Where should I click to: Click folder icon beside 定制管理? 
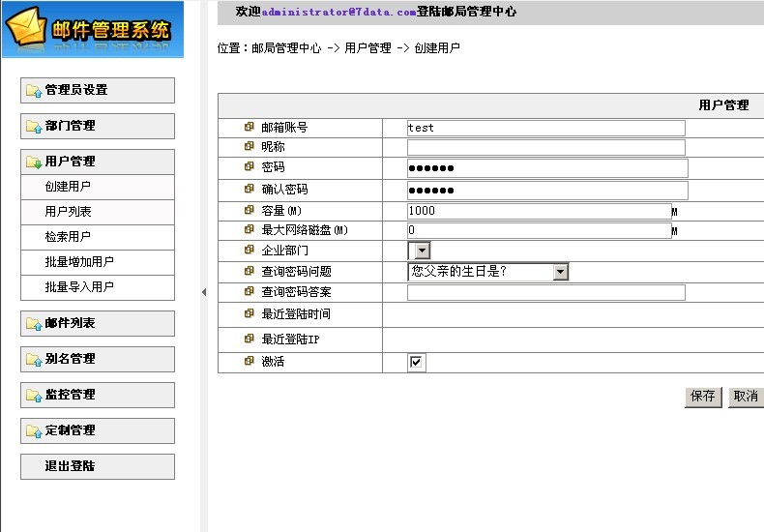point(34,431)
